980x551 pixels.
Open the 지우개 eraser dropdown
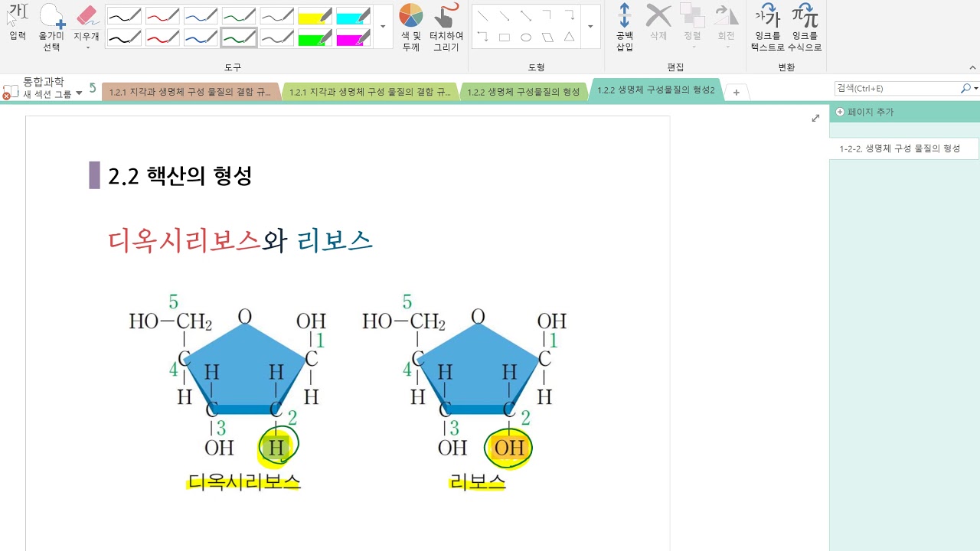point(87,47)
